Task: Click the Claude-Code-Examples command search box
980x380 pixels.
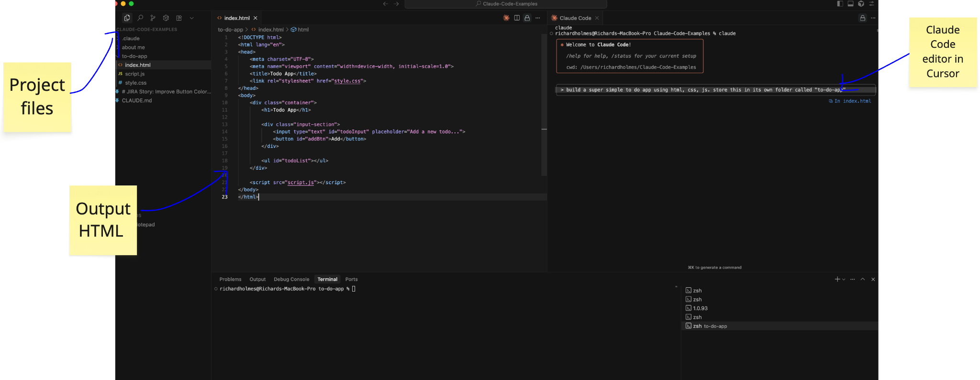Action: click(x=506, y=4)
